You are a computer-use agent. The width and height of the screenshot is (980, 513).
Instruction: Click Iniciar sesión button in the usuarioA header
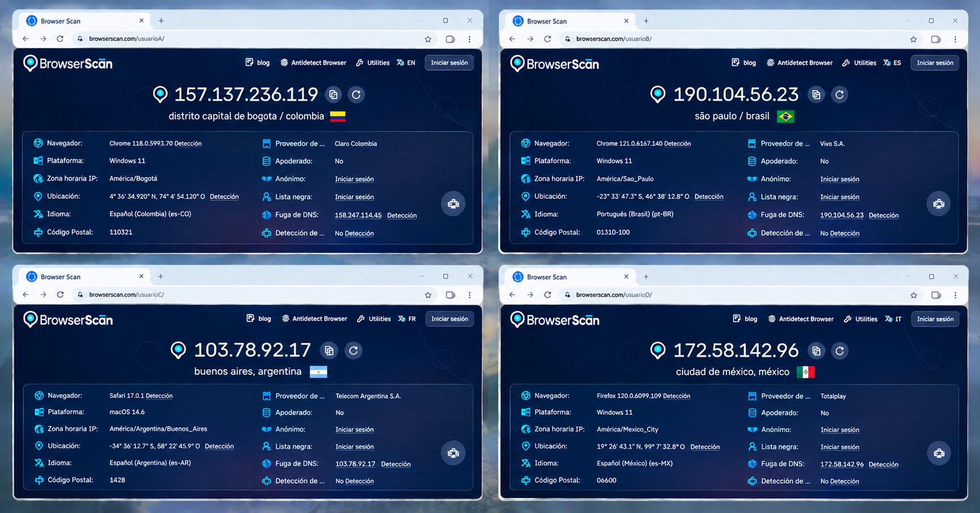(449, 63)
